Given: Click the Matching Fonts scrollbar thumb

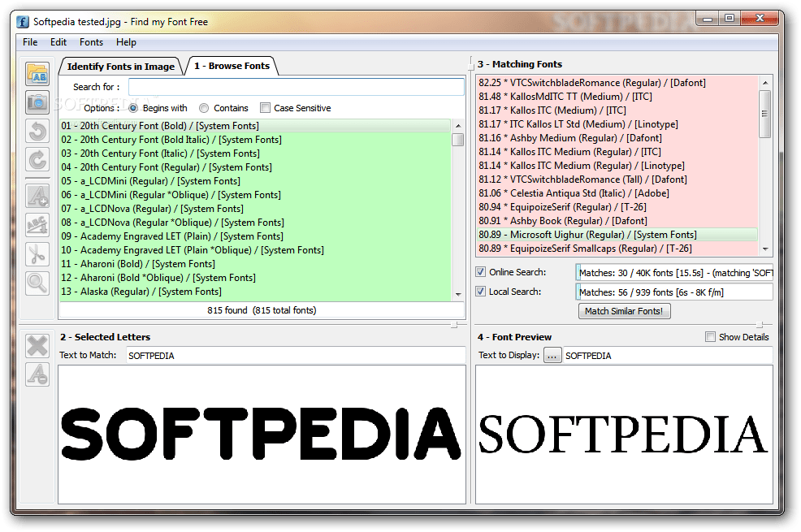Looking at the screenshot, I should click(764, 114).
